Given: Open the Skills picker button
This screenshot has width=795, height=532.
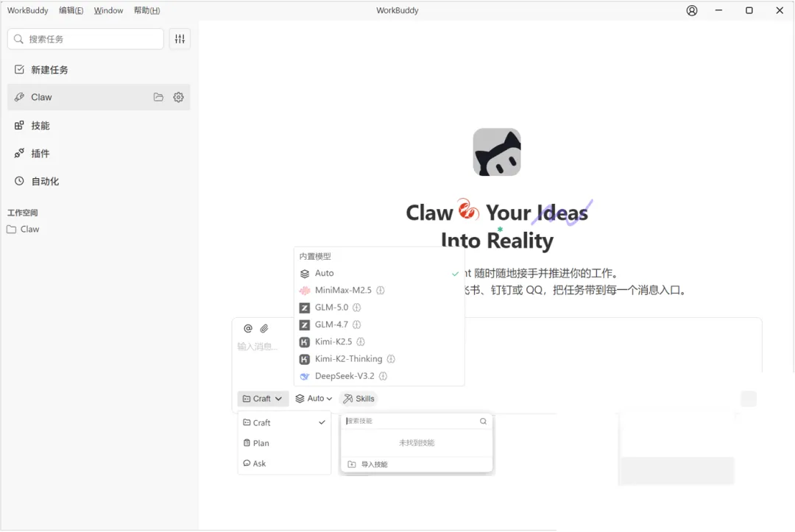Looking at the screenshot, I should point(359,399).
